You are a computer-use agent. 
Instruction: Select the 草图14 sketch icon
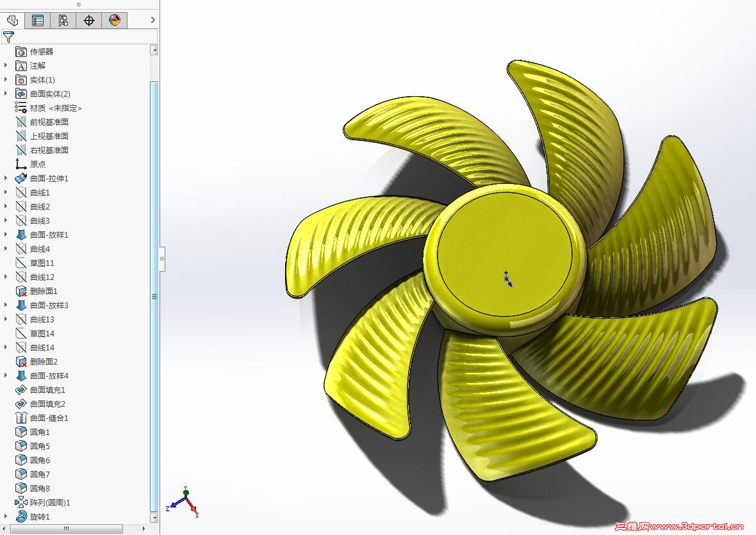pyautogui.click(x=21, y=333)
